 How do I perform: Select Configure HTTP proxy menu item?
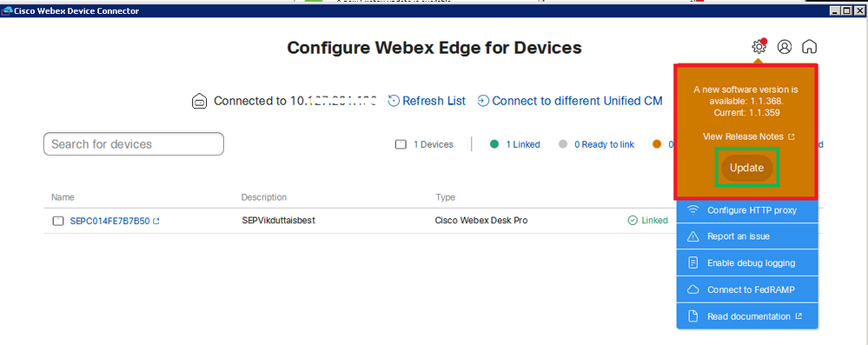(x=747, y=210)
